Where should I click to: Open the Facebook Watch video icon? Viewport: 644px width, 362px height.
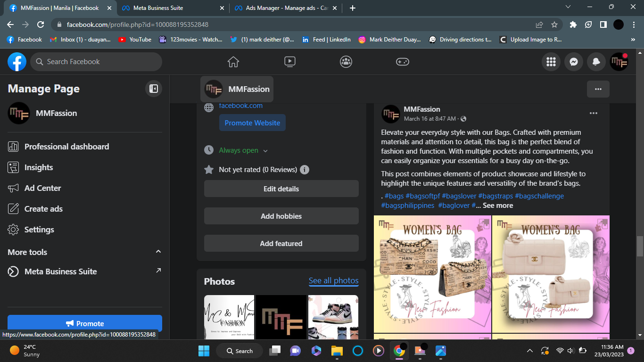tap(290, 62)
